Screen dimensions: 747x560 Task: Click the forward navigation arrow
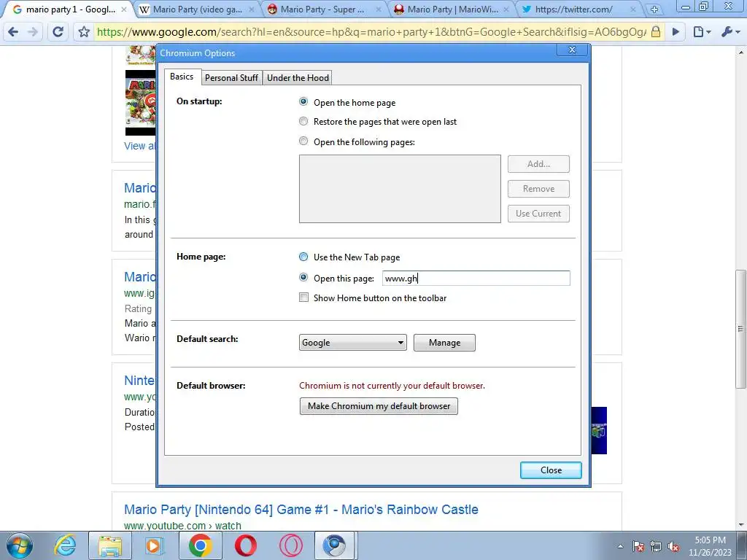[x=33, y=32]
